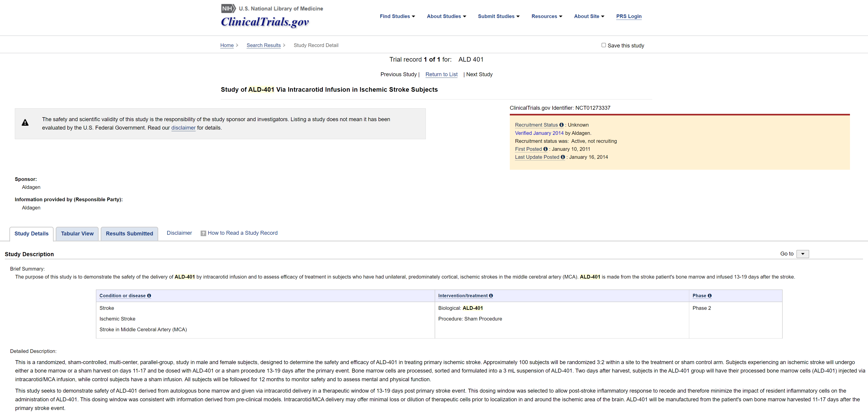The image size is (868, 412).
Task: Go to Home breadcrumb link
Action: (x=227, y=45)
